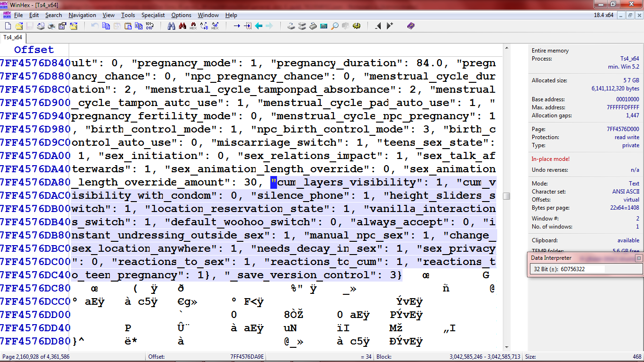Open General Options gear icon
644x362 pixels.
[356, 26]
